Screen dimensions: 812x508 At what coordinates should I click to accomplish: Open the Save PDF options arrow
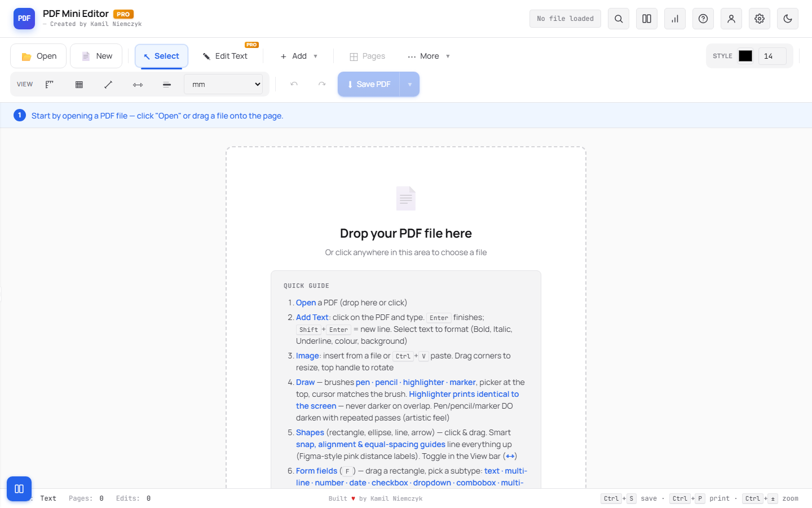coord(410,84)
